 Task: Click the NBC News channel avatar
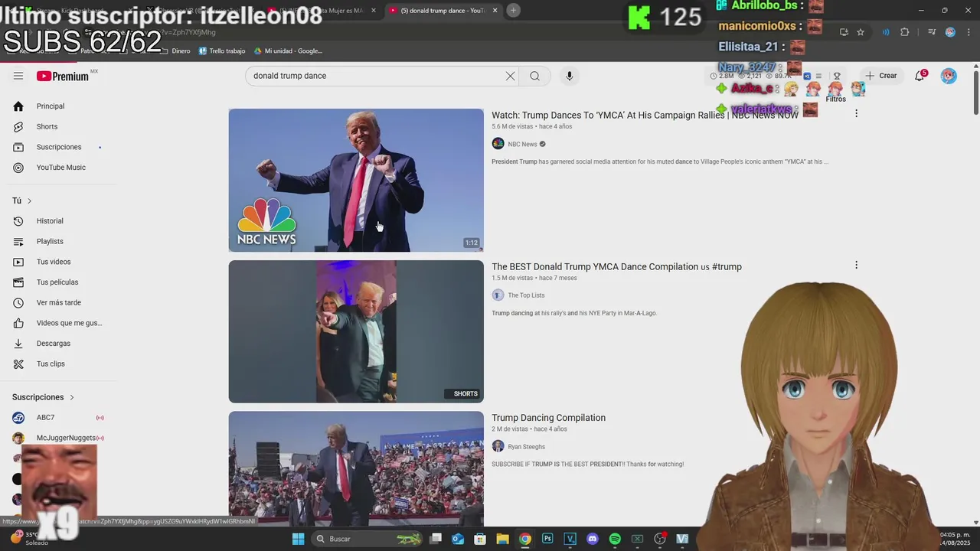click(x=498, y=144)
